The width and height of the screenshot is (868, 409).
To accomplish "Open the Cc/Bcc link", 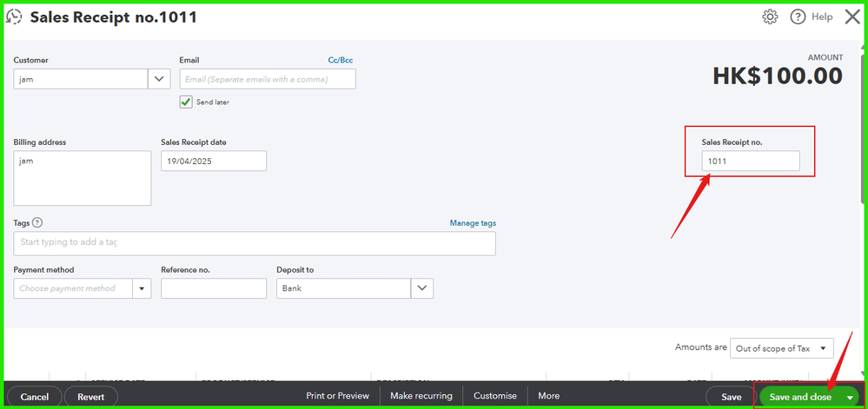I will (341, 60).
